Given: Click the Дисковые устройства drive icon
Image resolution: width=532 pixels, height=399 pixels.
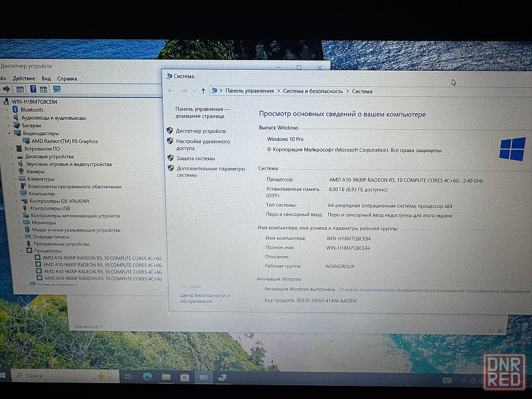Looking at the screenshot, I should click(x=20, y=156).
